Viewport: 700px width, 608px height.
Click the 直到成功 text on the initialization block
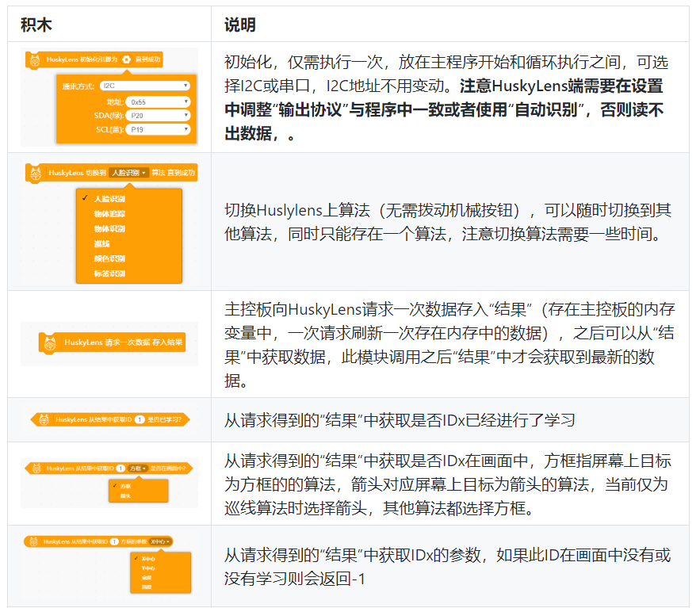(x=147, y=59)
